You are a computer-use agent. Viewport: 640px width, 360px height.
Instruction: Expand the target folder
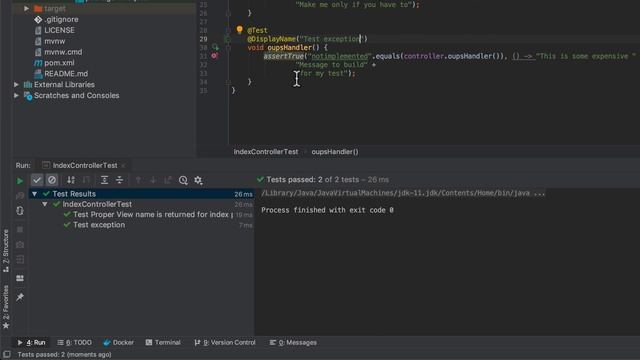pyautogui.click(x=27, y=8)
